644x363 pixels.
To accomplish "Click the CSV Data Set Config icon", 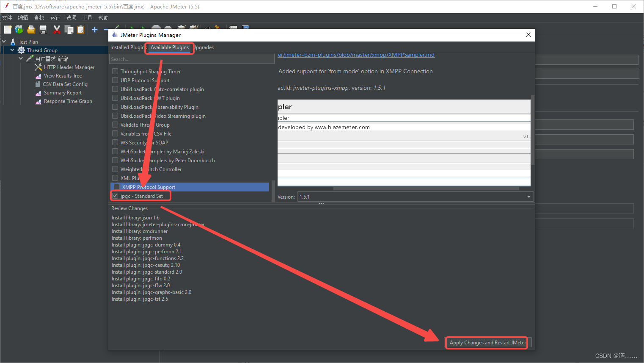I will pos(38,84).
